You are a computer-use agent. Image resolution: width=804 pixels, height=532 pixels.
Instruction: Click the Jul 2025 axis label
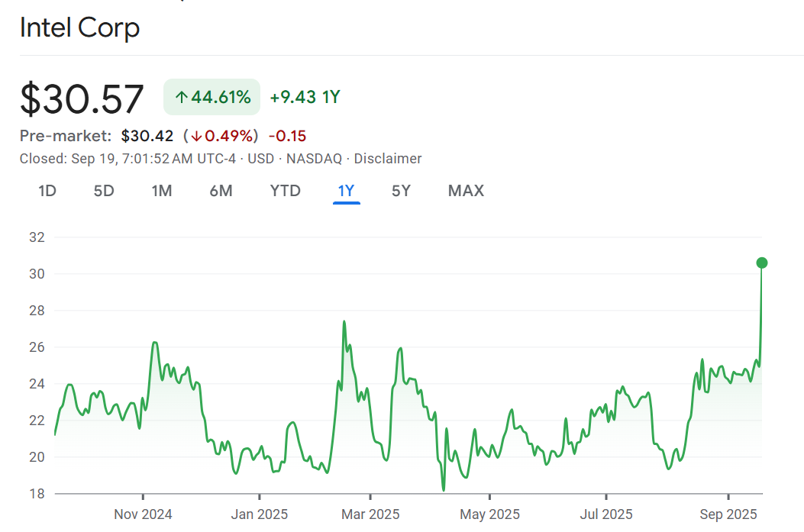click(x=606, y=514)
